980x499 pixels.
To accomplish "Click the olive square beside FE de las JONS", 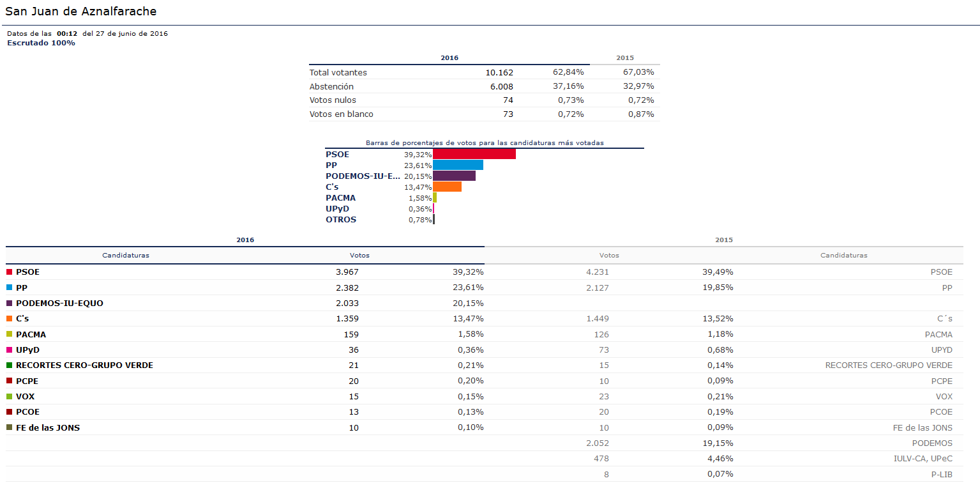I will coord(10,428).
